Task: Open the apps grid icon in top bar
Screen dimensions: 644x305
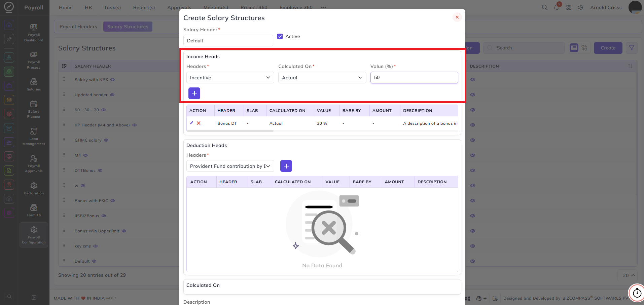Action: pos(569,7)
